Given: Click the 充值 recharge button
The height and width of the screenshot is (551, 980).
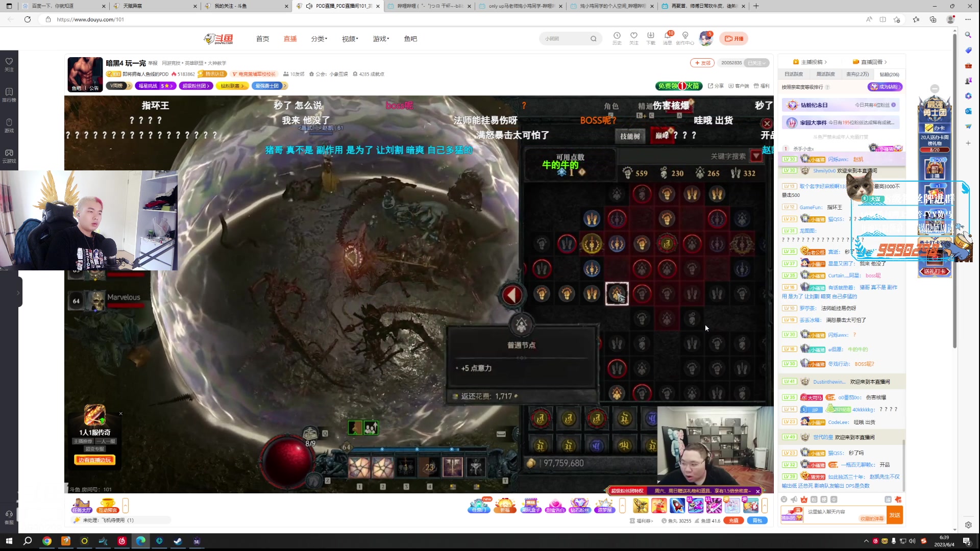Looking at the screenshot, I should pyautogui.click(x=733, y=521).
